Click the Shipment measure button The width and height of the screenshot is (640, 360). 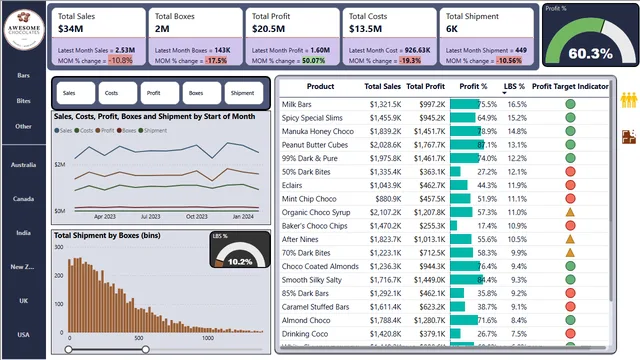[244, 93]
